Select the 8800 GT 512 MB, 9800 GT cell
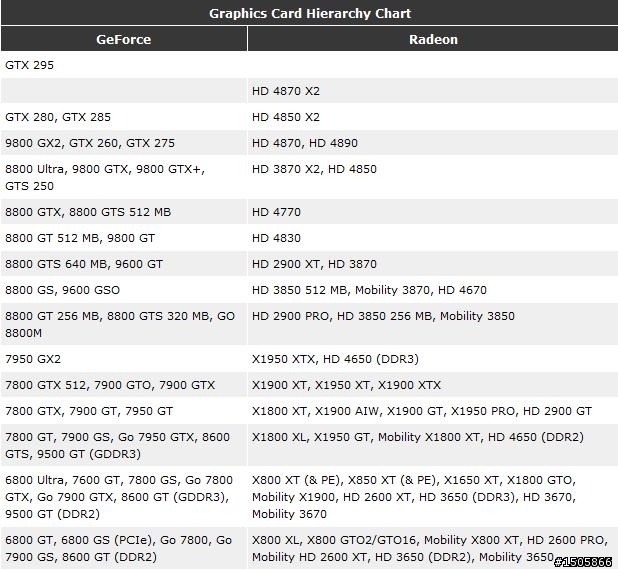The height and width of the screenshot is (570, 618). pyautogui.click(x=124, y=238)
